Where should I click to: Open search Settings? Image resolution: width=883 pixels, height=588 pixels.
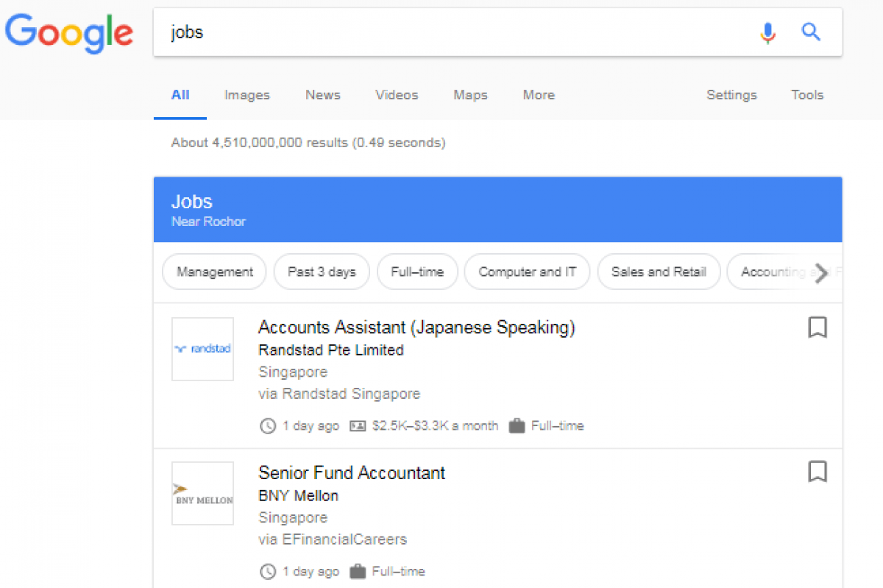731,95
